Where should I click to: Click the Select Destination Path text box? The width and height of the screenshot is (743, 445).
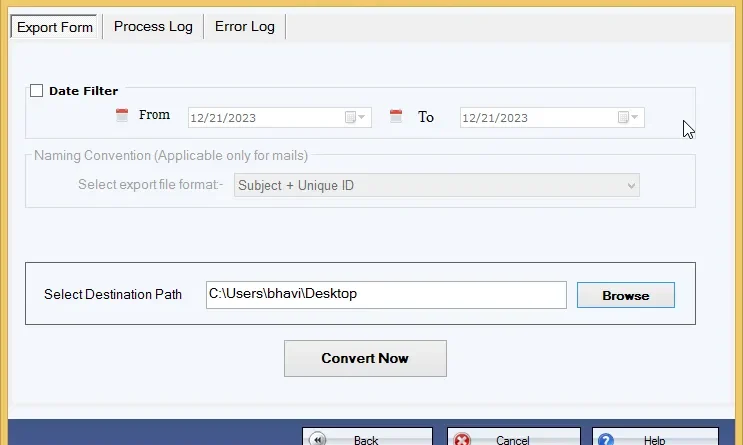tap(386, 294)
